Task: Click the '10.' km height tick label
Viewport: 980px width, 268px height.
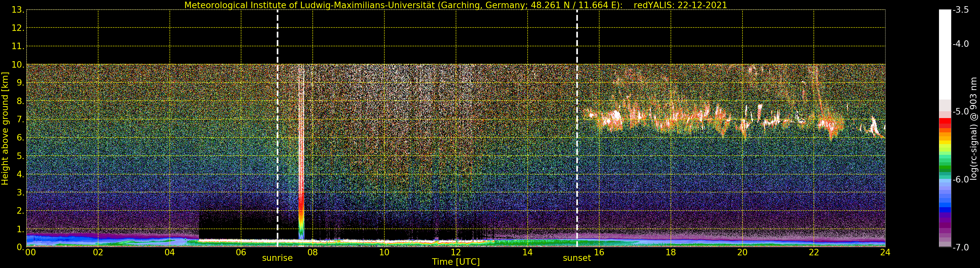Action: coord(18,65)
